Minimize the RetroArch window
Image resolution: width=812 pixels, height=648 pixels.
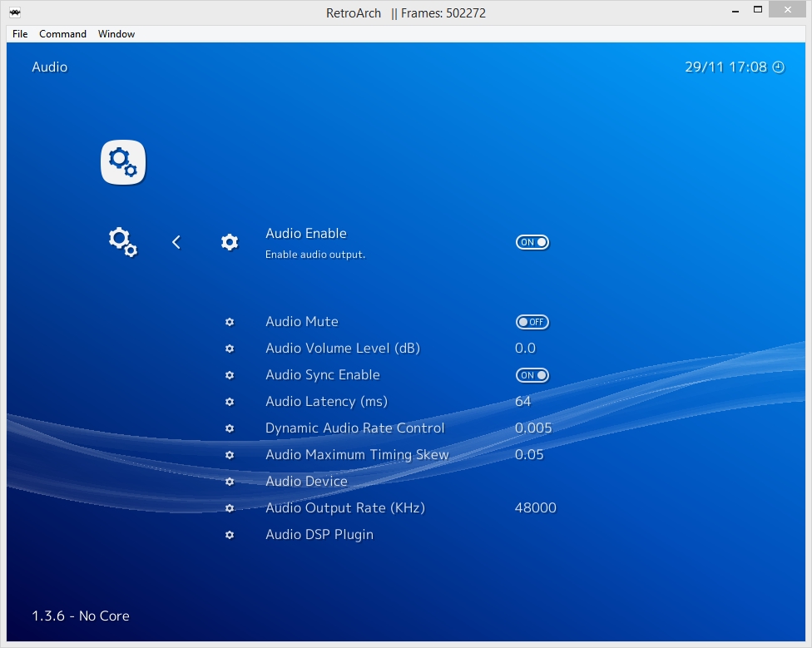click(x=735, y=10)
